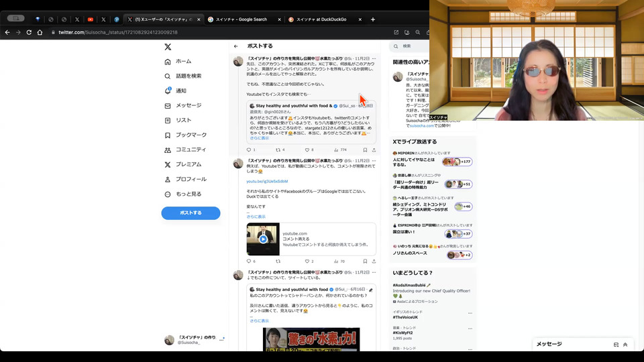Viewport: 644px width, 362px height.
Task: Switch to スイソチャ at DuckDuckGo tab
Action: [321, 19]
